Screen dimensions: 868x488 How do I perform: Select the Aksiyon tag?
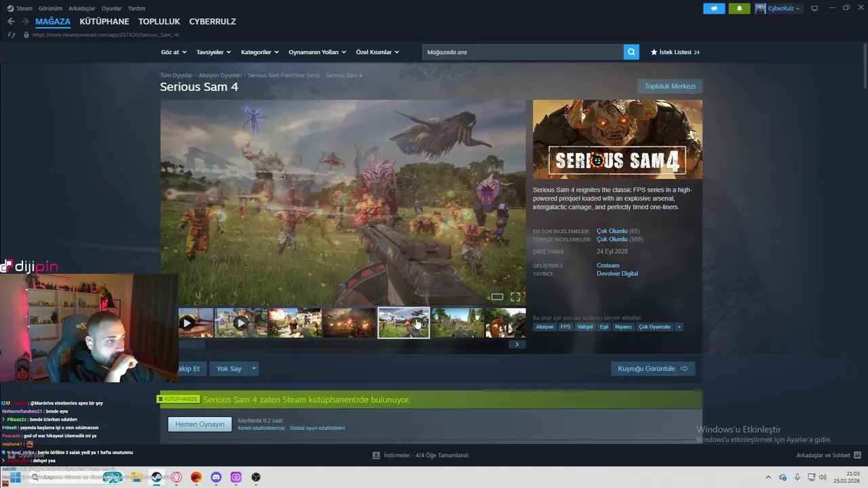[545, 327]
